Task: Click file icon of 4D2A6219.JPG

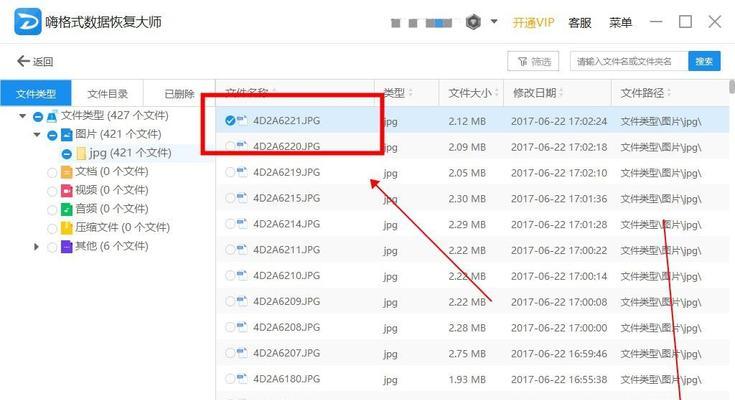Action: click(242, 172)
